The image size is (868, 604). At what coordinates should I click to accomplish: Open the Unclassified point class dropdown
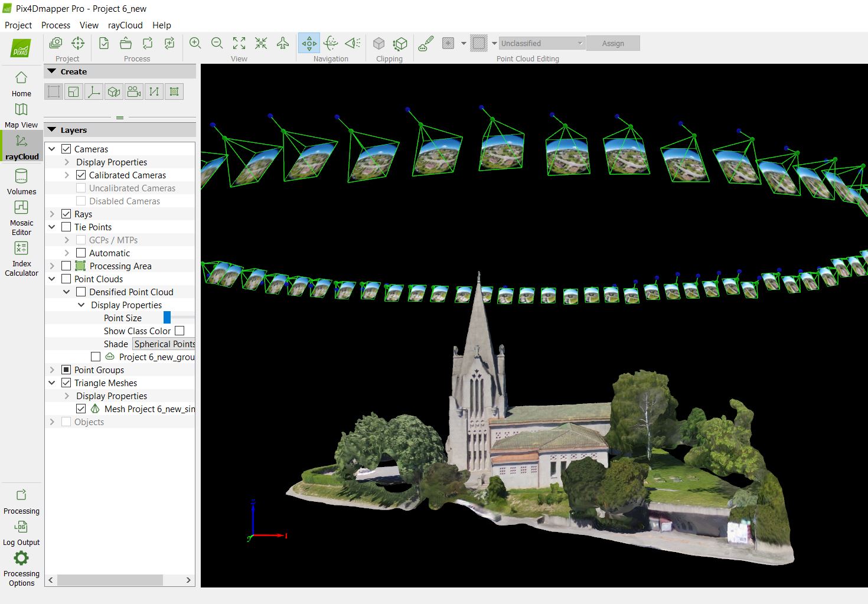point(542,43)
